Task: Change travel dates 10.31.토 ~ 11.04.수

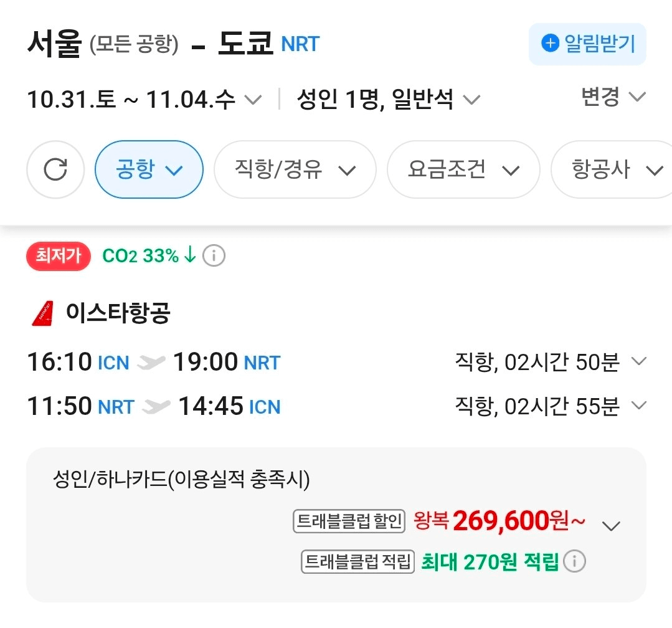Action: [x=144, y=100]
